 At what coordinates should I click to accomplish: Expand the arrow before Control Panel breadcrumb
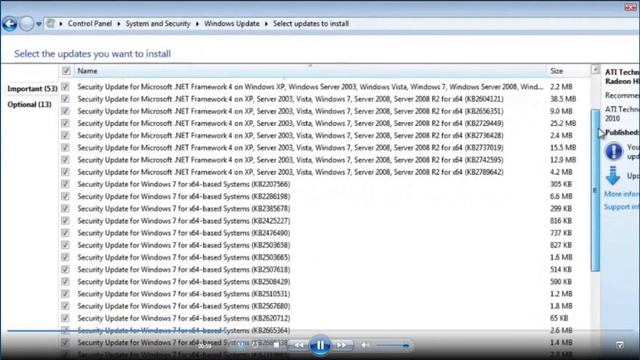pyautogui.click(x=60, y=24)
